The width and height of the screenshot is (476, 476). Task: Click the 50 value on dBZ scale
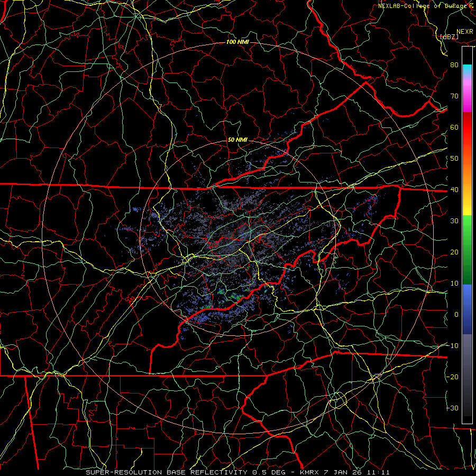(x=454, y=159)
